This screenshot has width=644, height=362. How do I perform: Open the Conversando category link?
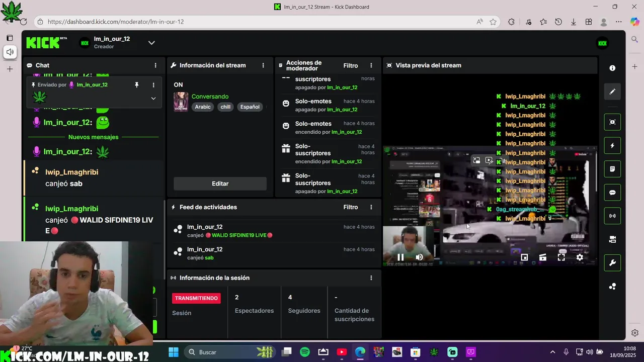tap(210, 97)
